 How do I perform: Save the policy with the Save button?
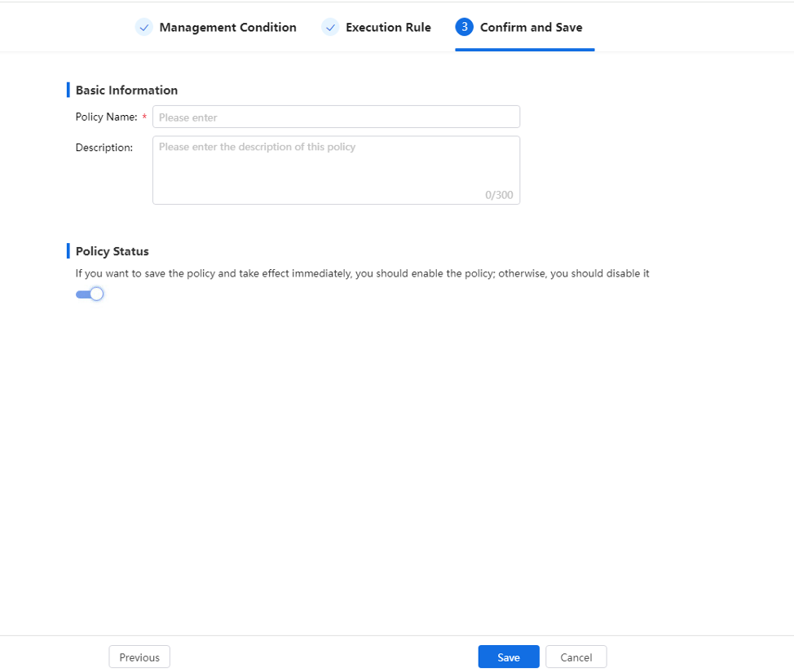click(x=509, y=657)
